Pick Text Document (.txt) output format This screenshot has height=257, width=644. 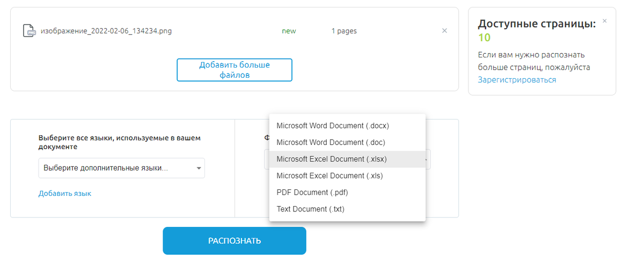coord(347,209)
